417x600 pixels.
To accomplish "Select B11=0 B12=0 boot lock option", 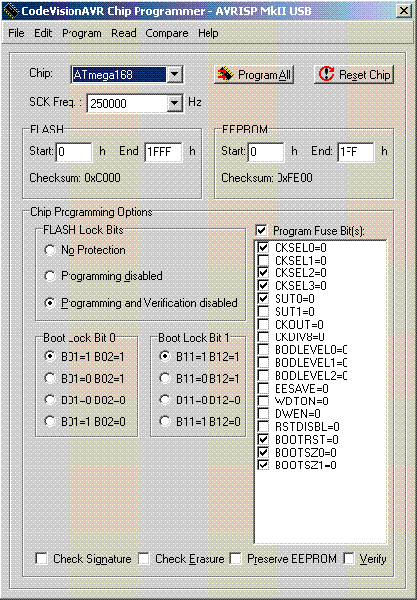I will point(199,400).
